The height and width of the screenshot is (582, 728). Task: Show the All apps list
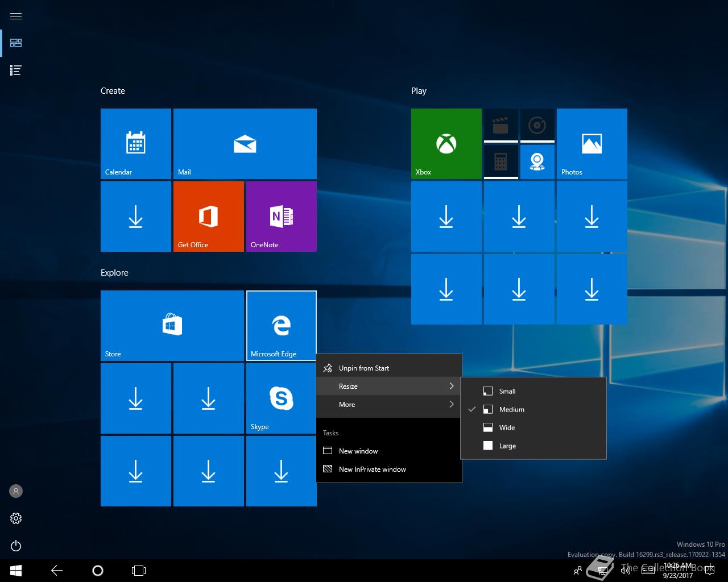pos(16,70)
